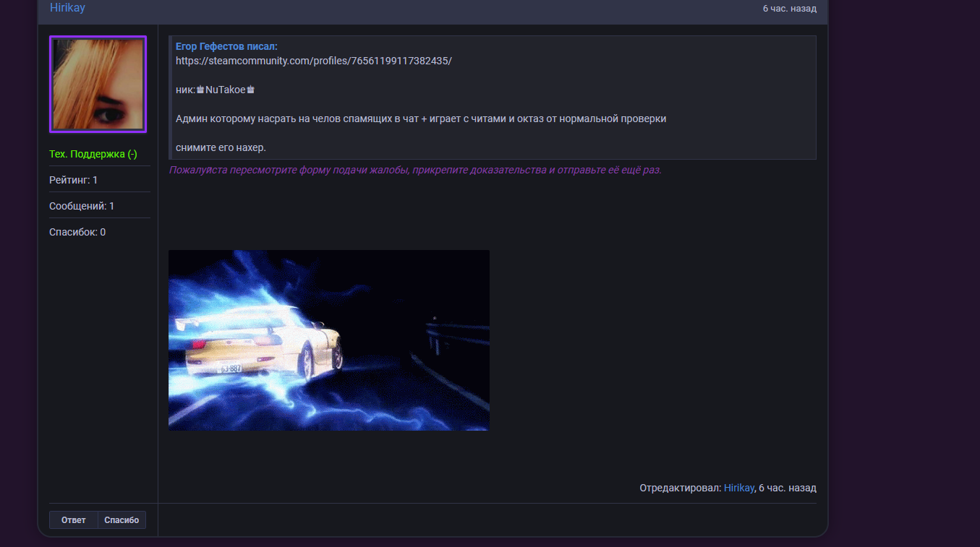Click the 'Сообщений: 1' stat

tap(82, 206)
